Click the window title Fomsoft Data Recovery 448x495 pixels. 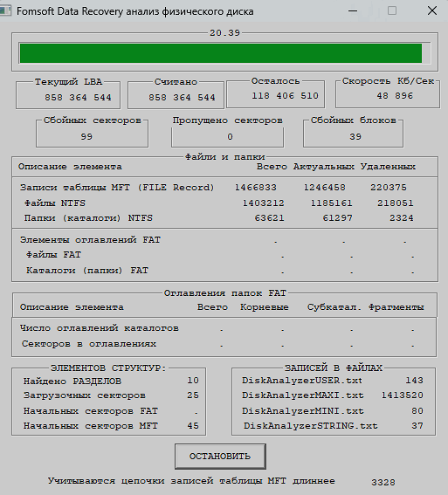tap(134, 11)
